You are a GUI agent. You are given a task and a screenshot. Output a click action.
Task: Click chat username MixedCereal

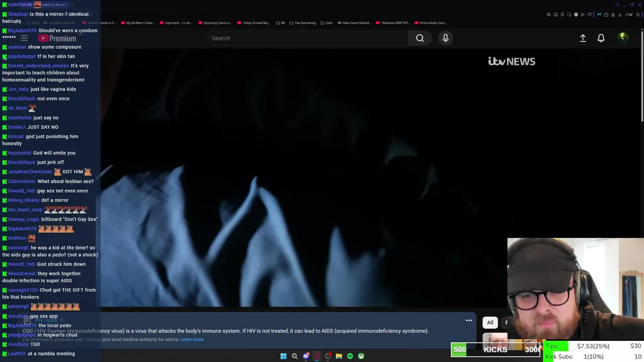(x=22, y=274)
